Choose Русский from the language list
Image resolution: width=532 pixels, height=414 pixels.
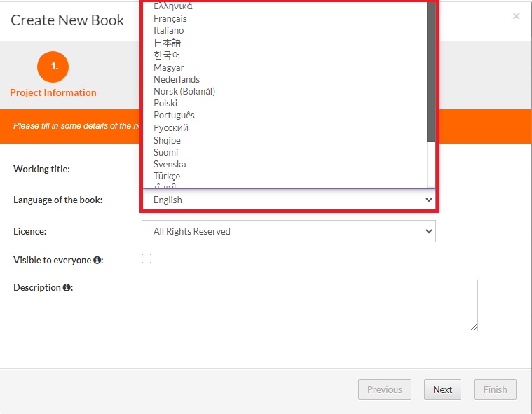[171, 127]
